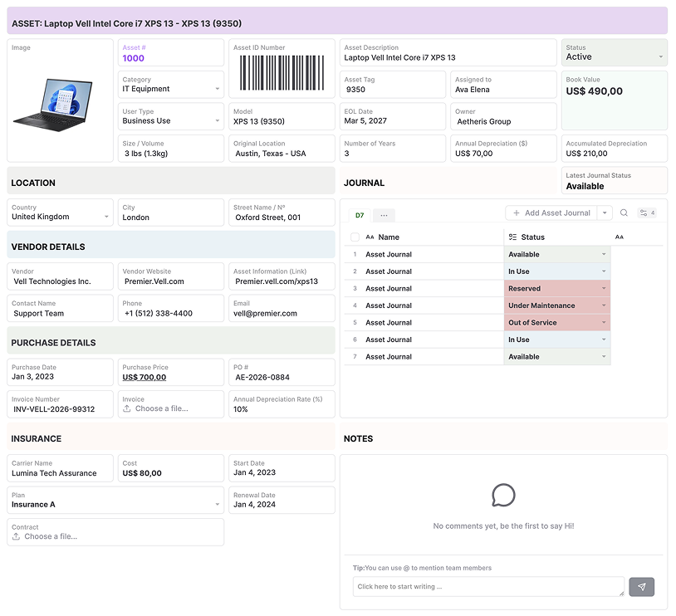Click the City field London
This screenshot has height=616, width=676.
point(171,213)
